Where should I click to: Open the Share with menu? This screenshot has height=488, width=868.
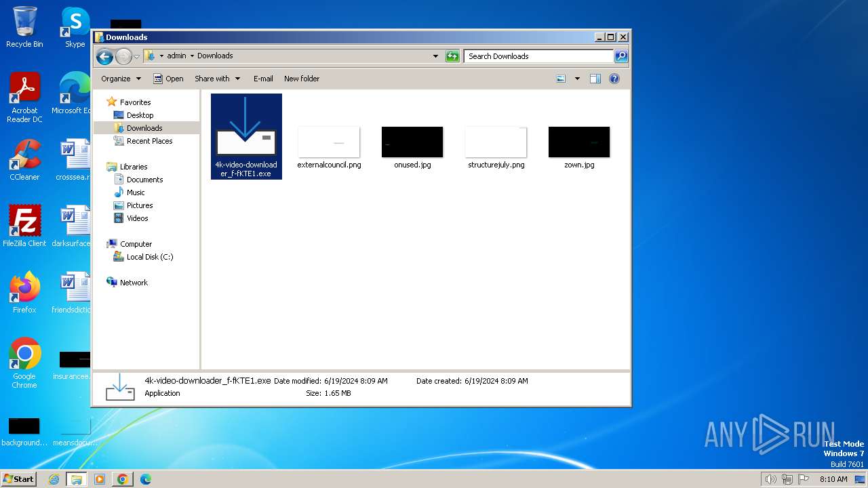[217, 79]
